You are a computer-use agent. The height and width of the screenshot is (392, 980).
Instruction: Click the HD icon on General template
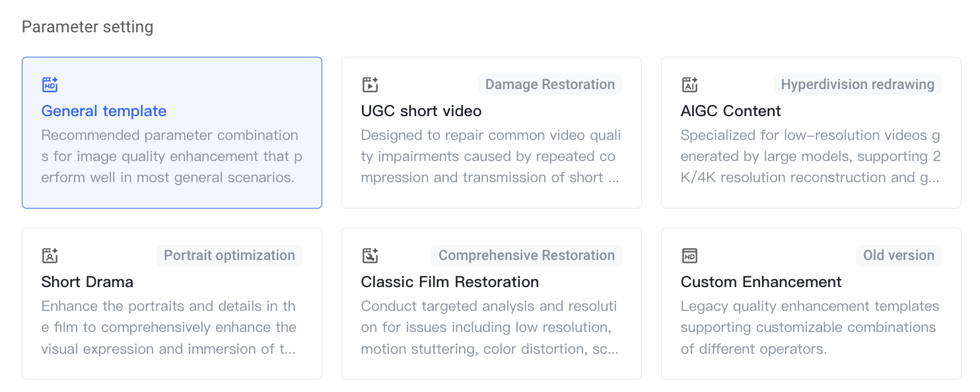[50, 84]
